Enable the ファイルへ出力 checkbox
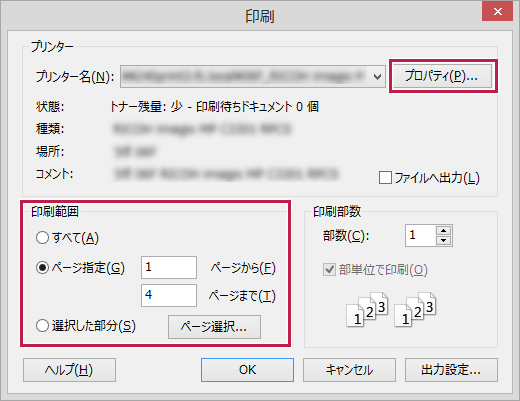 pyautogui.click(x=385, y=177)
